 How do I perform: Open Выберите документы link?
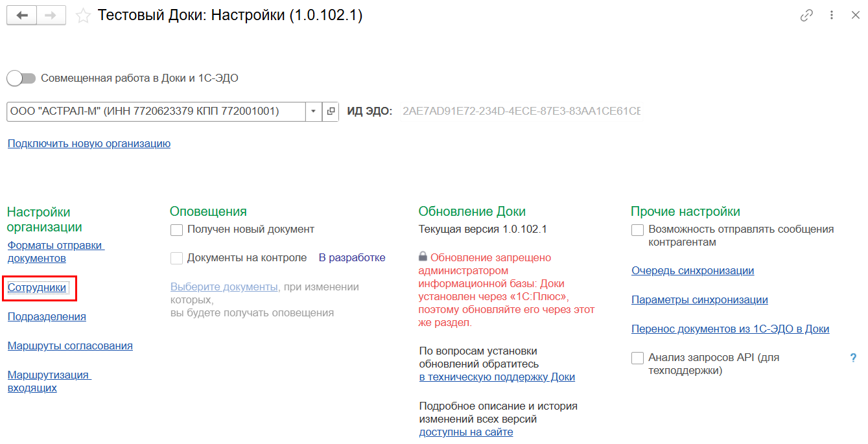click(224, 286)
